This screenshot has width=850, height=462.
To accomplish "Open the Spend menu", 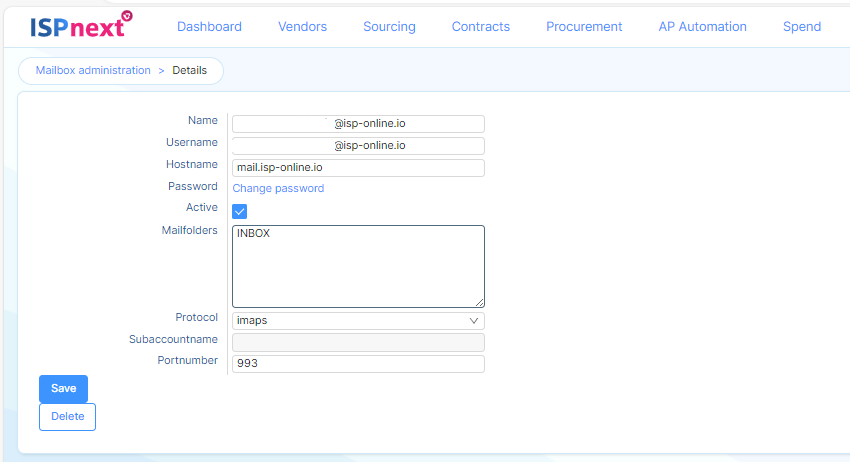I will pyautogui.click(x=802, y=27).
